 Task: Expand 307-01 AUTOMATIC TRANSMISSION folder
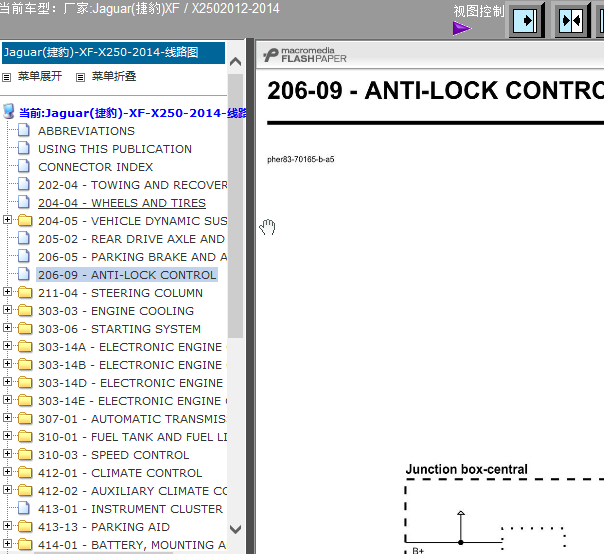tap(7, 418)
